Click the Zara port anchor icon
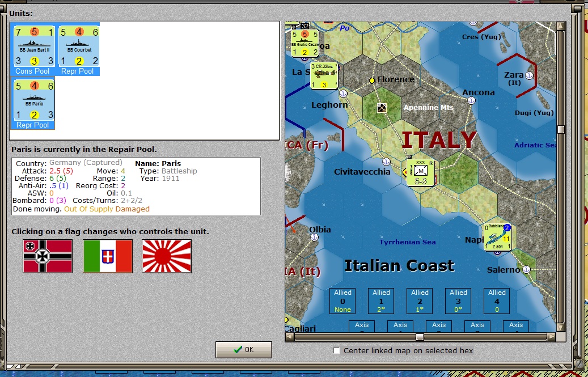 tap(529, 75)
